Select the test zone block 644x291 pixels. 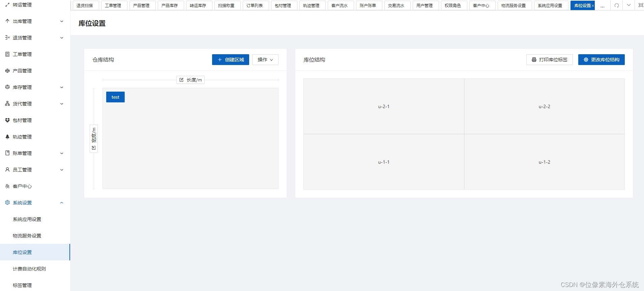click(115, 97)
